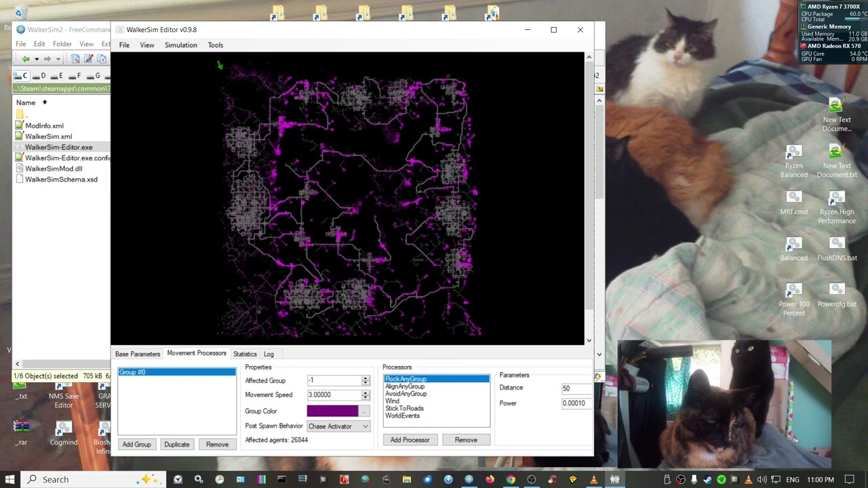868x488 pixels.
Task: Open Firefox from the taskbar
Action: point(490,479)
